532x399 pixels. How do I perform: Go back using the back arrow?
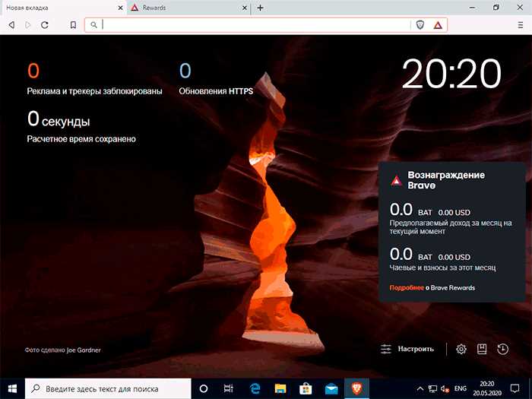pyautogui.click(x=11, y=25)
